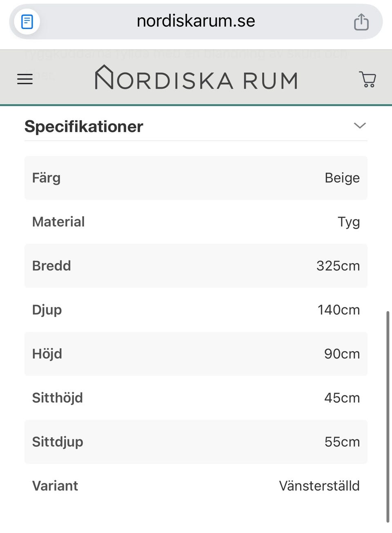Click the page scrollbar thumb

click(388, 417)
